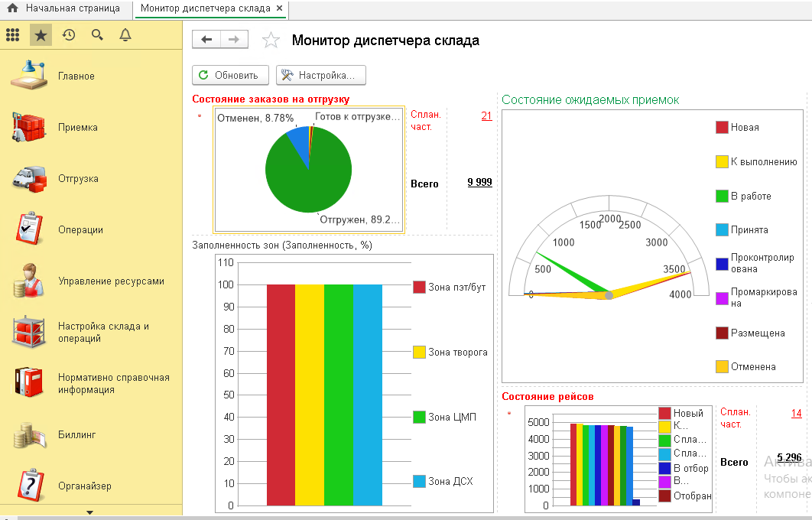Open the Приемка section

(x=77, y=128)
